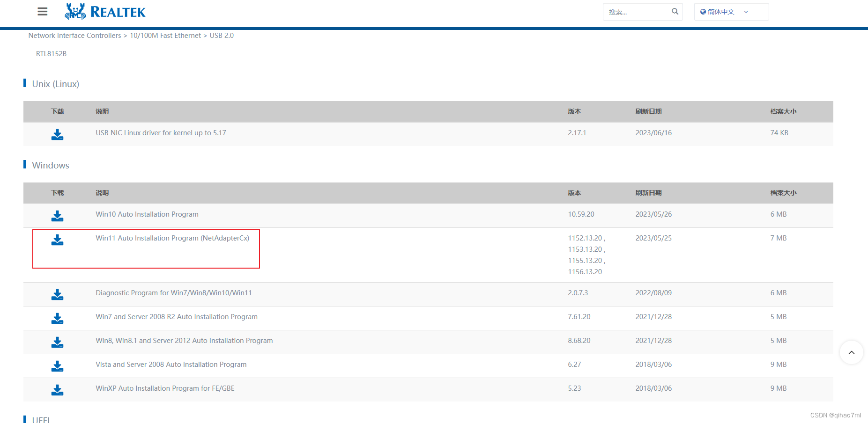The image size is (868, 423).
Task: Click diagnostic program version 2.0.7.3
Action: click(x=578, y=293)
